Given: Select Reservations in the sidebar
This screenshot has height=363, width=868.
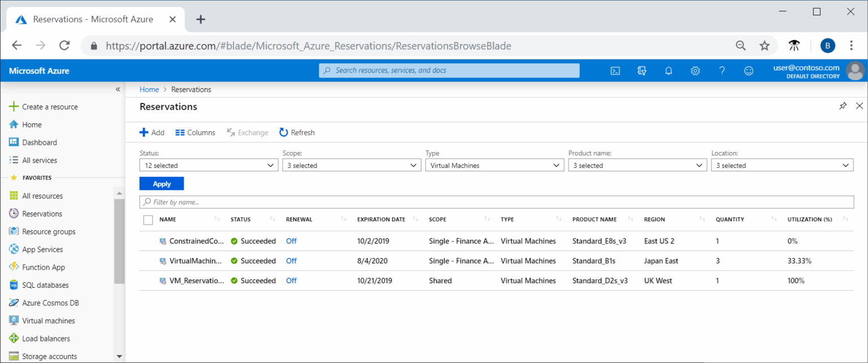Looking at the screenshot, I should [43, 213].
